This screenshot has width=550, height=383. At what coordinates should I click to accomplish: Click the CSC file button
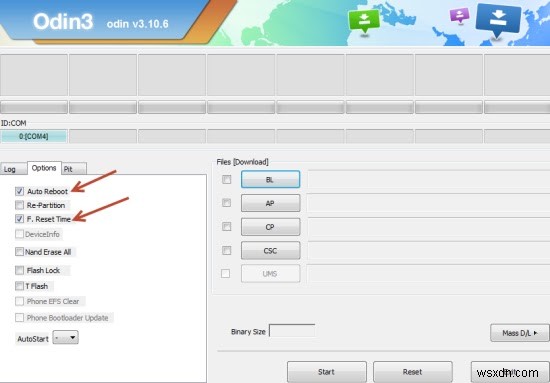click(270, 250)
